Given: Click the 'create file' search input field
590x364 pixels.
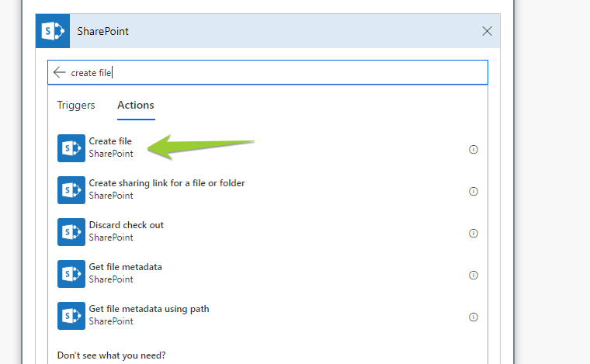Looking at the screenshot, I should point(272,72).
